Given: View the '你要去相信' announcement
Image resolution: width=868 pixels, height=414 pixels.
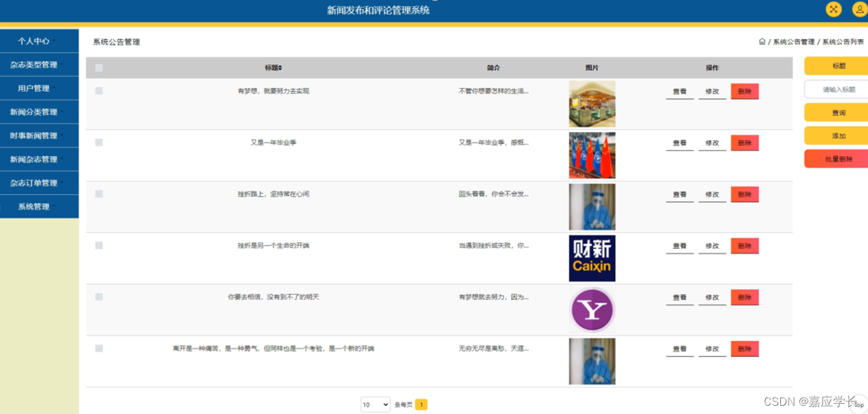Looking at the screenshot, I should (679, 297).
